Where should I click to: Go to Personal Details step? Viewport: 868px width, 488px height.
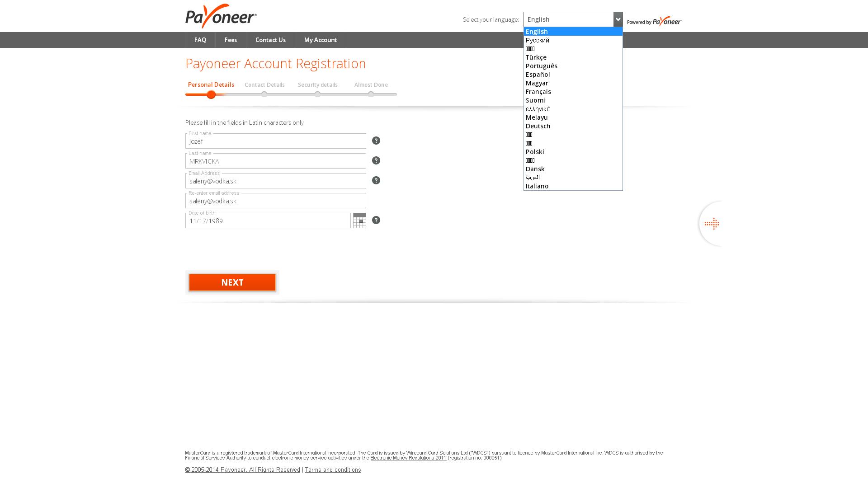(x=211, y=84)
